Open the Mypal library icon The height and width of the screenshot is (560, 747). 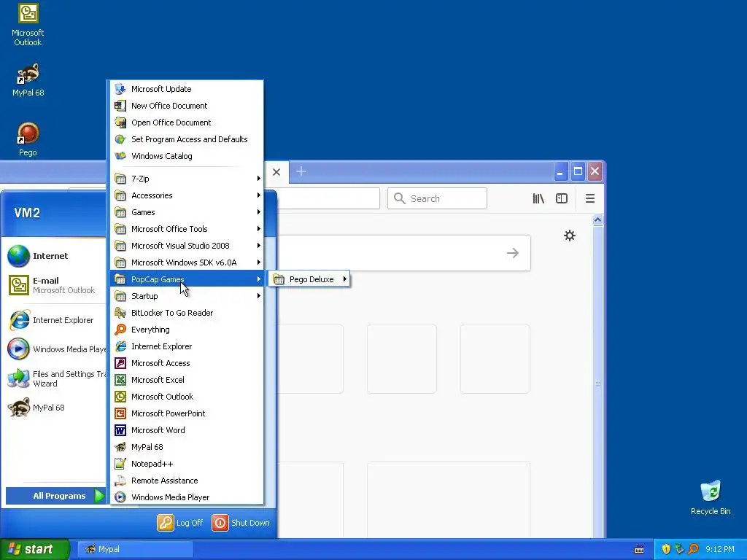[x=538, y=198]
